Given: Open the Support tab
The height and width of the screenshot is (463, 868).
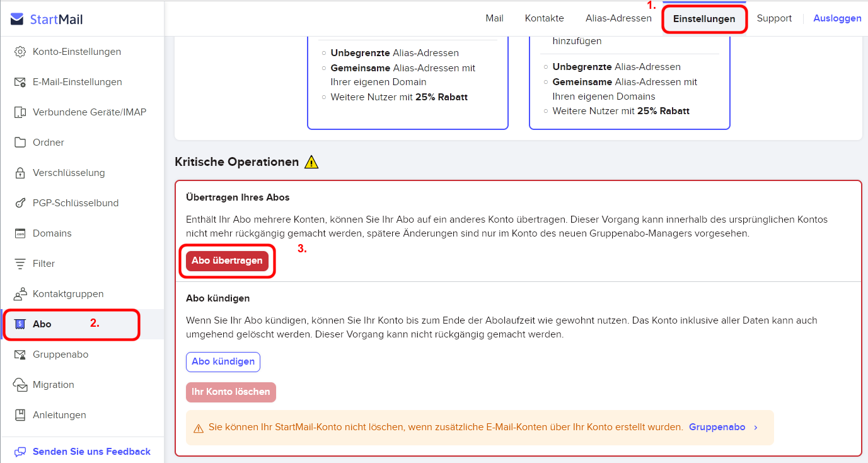Looking at the screenshot, I should 774,18.
